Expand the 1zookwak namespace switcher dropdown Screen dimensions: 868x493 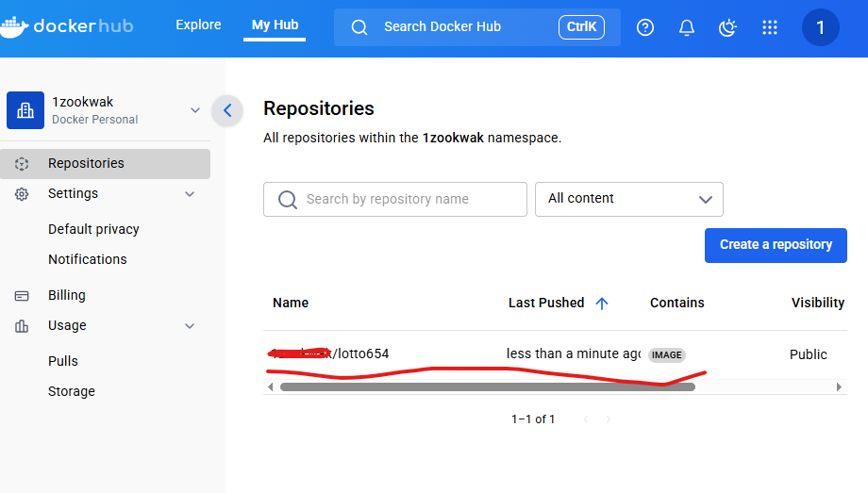point(195,110)
